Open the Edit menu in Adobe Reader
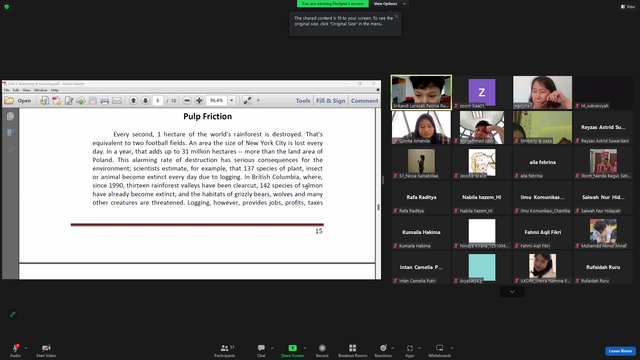This screenshot has height=360, width=640. coord(16,90)
